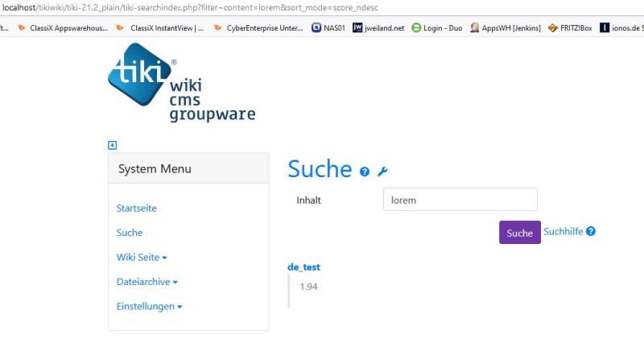Click the Tiki wiki cms groupware logo
The height and width of the screenshot is (339, 644).
click(182, 83)
